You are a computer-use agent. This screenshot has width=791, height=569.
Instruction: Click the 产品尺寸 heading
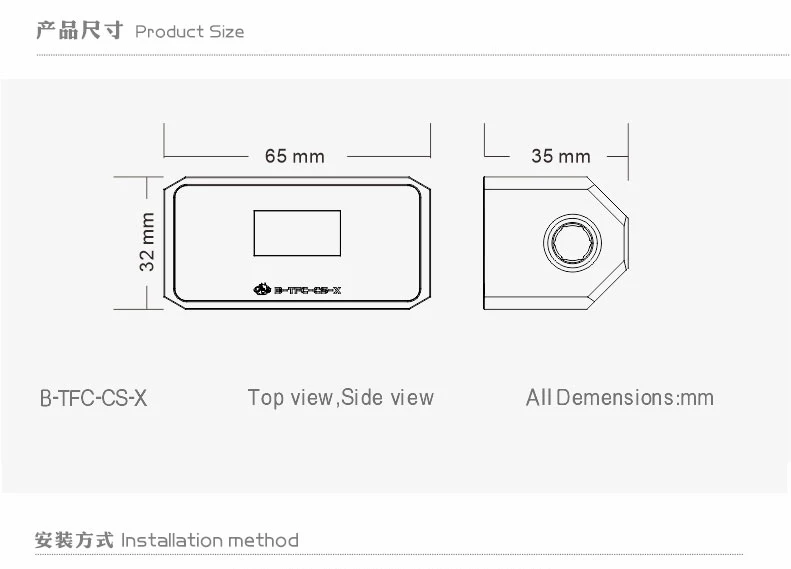coord(79,30)
